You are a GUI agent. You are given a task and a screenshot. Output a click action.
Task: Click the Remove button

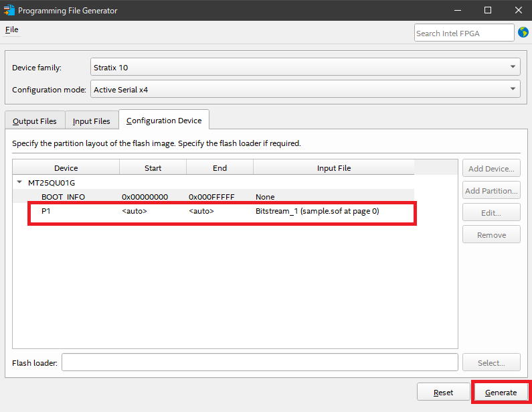pyautogui.click(x=491, y=234)
